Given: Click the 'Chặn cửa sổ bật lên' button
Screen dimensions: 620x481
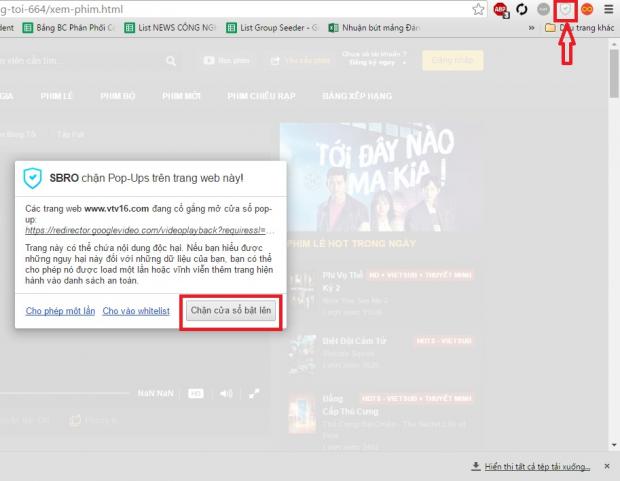Looking at the screenshot, I should [230, 311].
